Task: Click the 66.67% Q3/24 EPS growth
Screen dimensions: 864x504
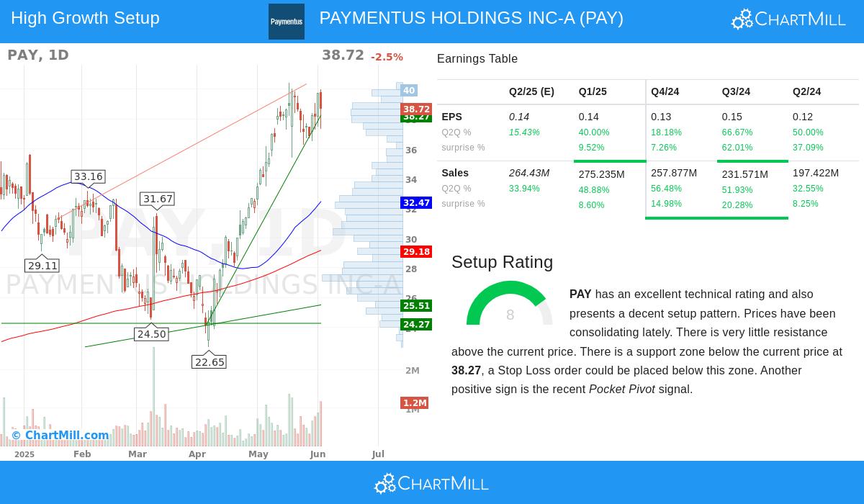Action: [737, 132]
